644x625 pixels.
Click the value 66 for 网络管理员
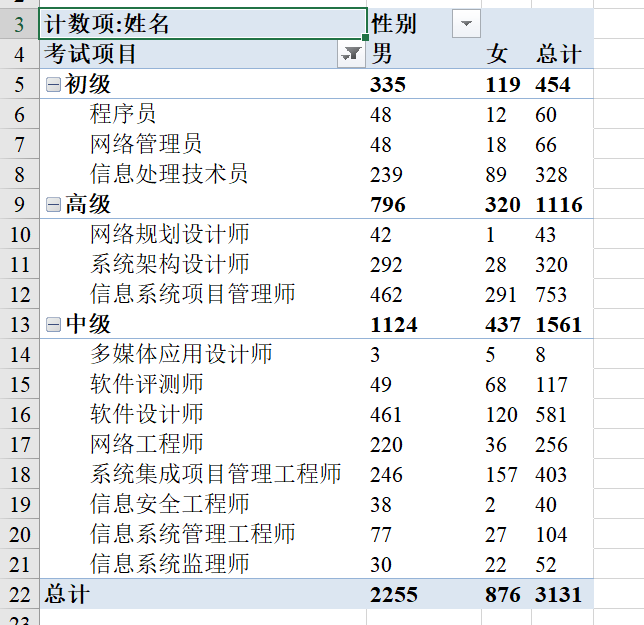545,145
